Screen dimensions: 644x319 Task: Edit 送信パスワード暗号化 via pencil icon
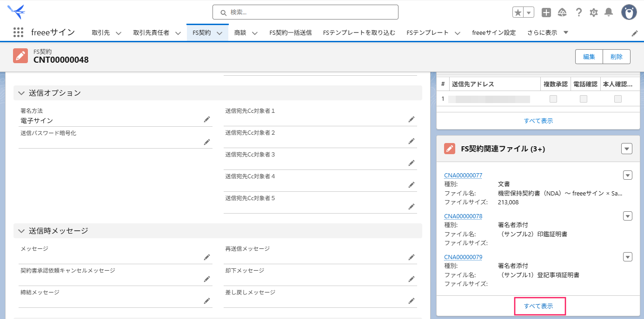[x=207, y=142]
